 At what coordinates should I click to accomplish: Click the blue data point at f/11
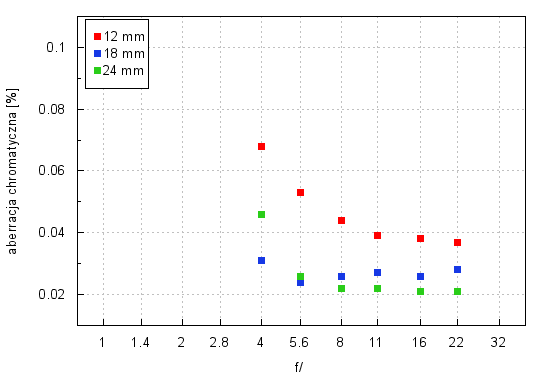click(x=377, y=272)
